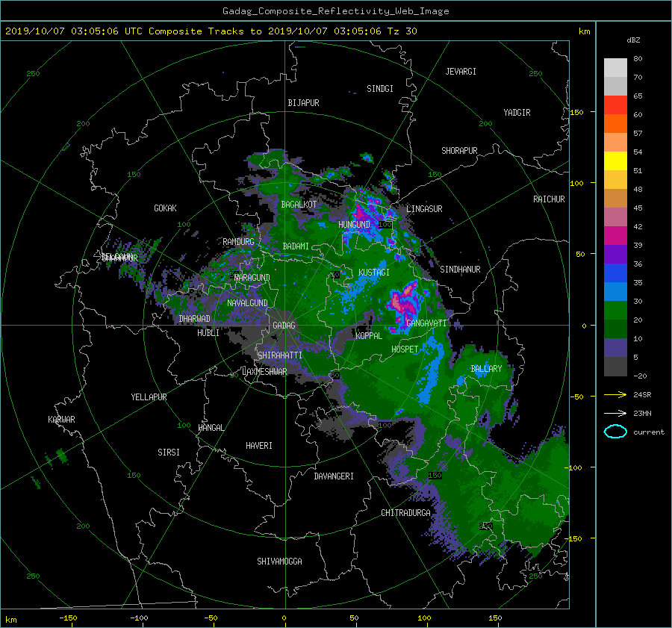The height and width of the screenshot is (628, 672).
Task: Click the cyan current ellipse legend icon
Action: [615, 432]
